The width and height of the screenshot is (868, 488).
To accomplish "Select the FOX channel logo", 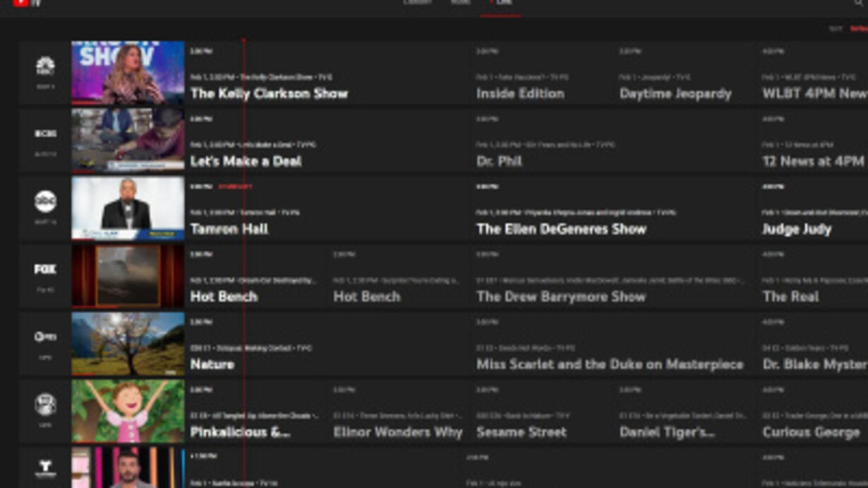I will tap(45, 270).
